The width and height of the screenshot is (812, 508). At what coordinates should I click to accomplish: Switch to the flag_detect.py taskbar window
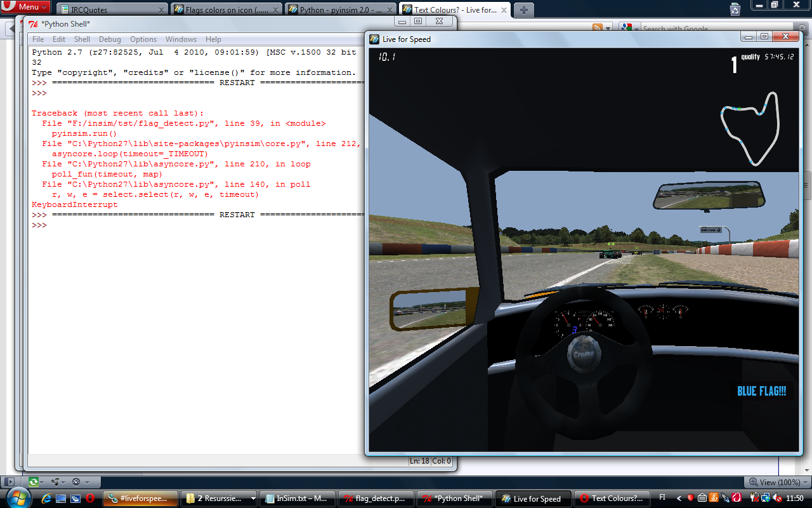376,498
